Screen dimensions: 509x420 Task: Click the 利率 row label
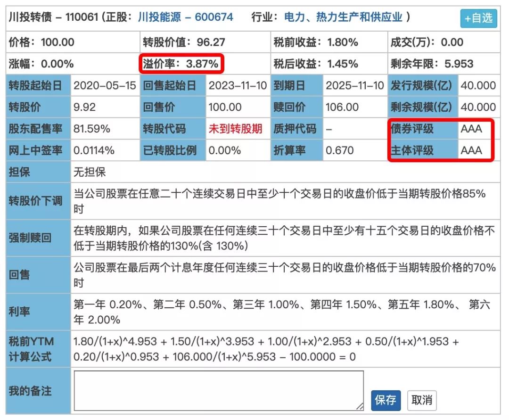click(38, 312)
